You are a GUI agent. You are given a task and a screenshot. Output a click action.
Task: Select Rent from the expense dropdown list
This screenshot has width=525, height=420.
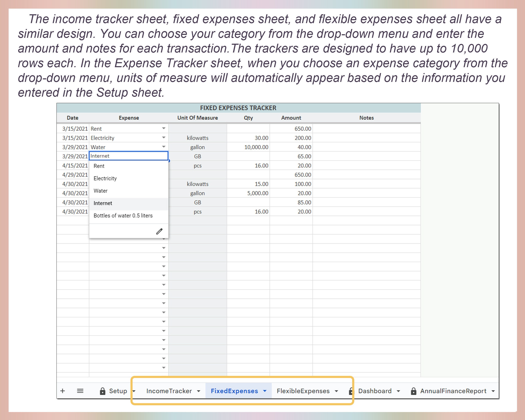coord(99,166)
